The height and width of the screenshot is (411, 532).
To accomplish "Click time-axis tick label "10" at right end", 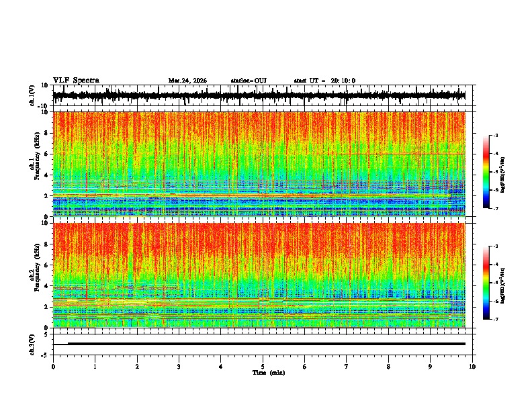I will (x=472, y=367).
